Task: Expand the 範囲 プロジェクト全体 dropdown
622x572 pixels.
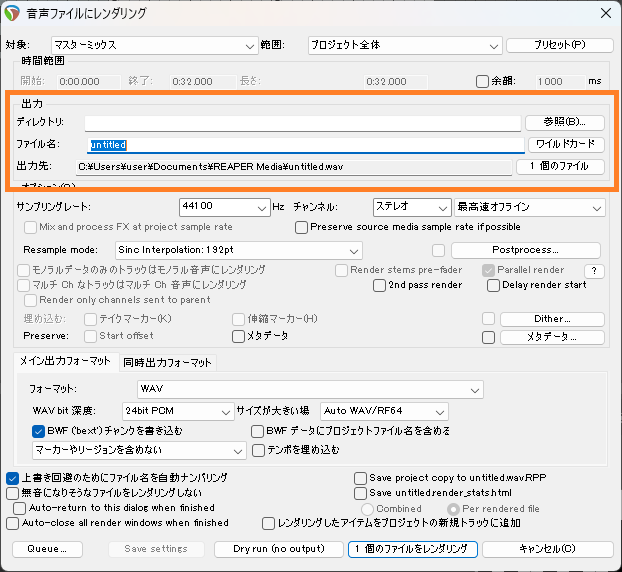Action: click(404, 45)
